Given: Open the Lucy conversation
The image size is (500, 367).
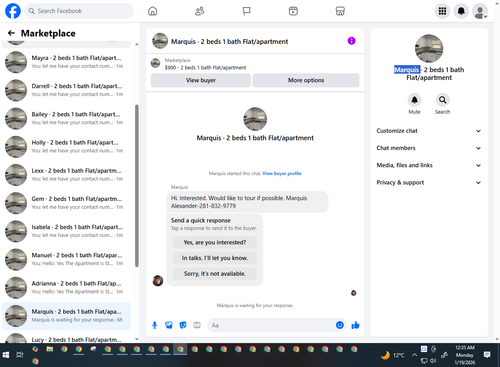Looking at the screenshot, I should click(x=66, y=337).
